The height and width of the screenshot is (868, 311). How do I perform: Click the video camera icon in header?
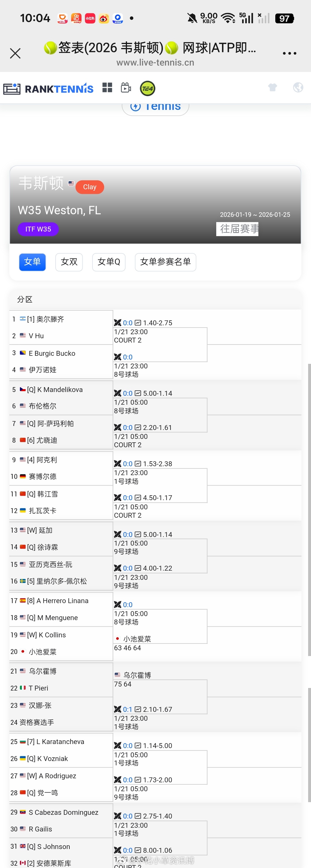click(126, 88)
